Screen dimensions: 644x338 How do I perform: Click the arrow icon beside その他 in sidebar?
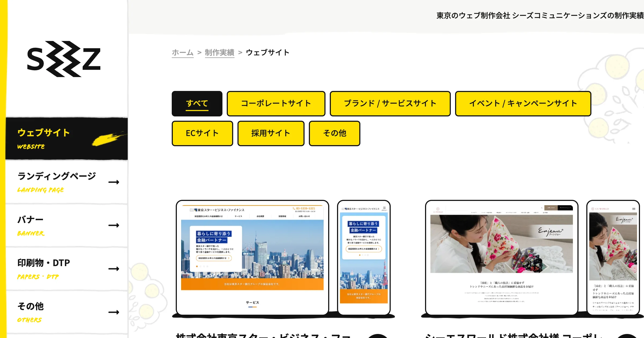tap(114, 312)
